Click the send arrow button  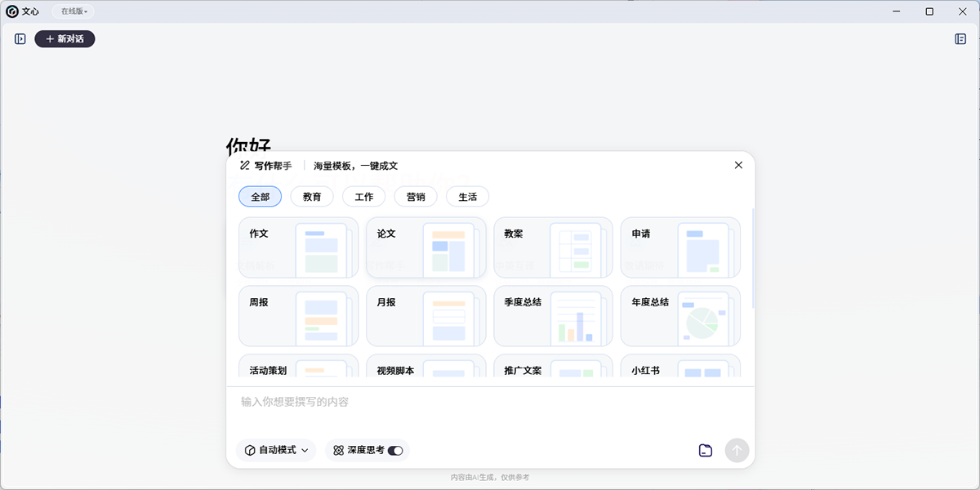click(x=737, y=450)
